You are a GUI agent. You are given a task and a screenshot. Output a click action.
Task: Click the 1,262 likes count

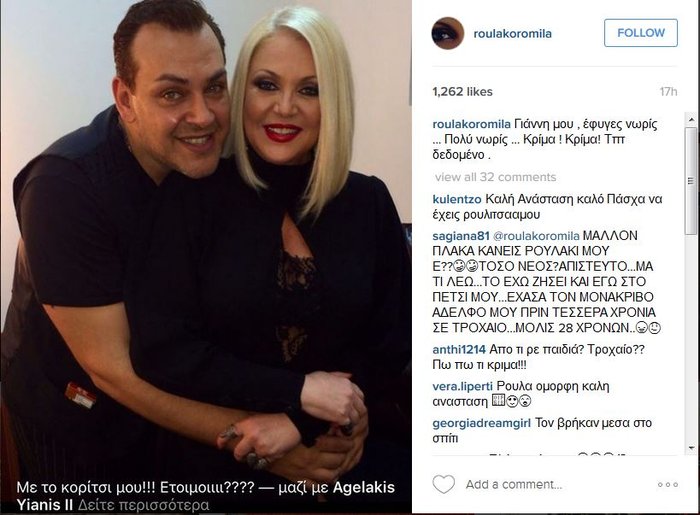[462, 91]
